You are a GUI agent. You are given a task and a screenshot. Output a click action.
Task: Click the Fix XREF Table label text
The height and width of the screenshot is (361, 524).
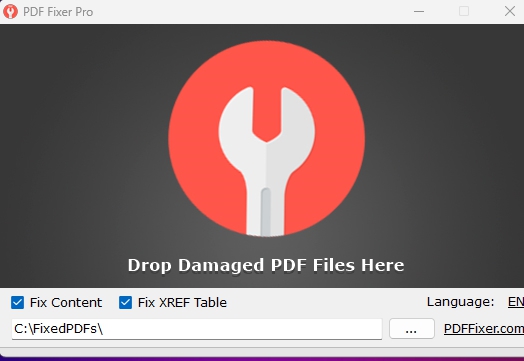point(182,303)
